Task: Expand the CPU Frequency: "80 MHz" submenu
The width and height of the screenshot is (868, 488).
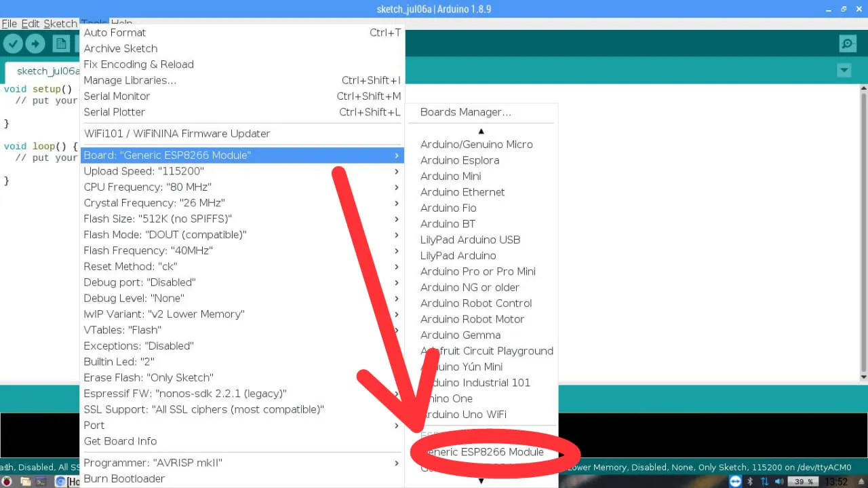Action: pos(242,187)
